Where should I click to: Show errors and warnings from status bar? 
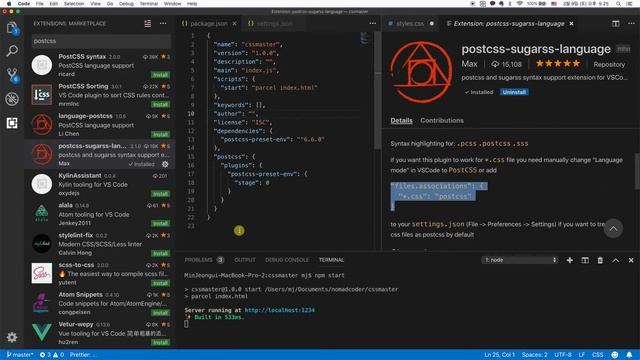[x=51, y=355]
